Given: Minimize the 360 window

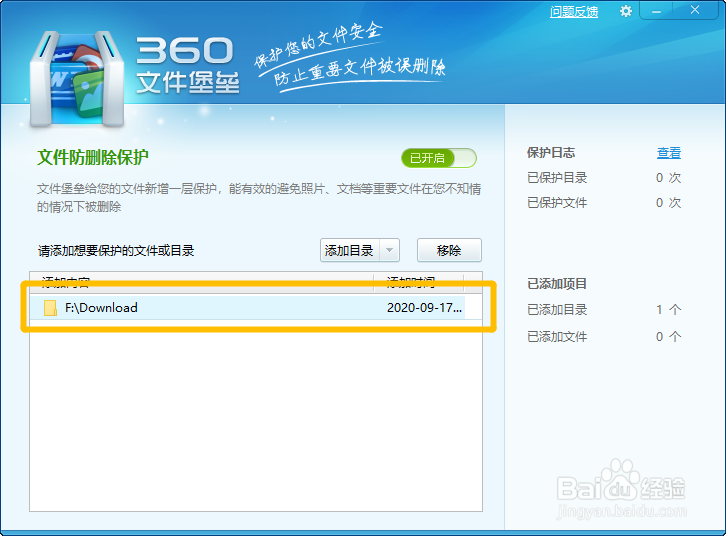Looking at the screenshot, I should click(x=657, y=11).
